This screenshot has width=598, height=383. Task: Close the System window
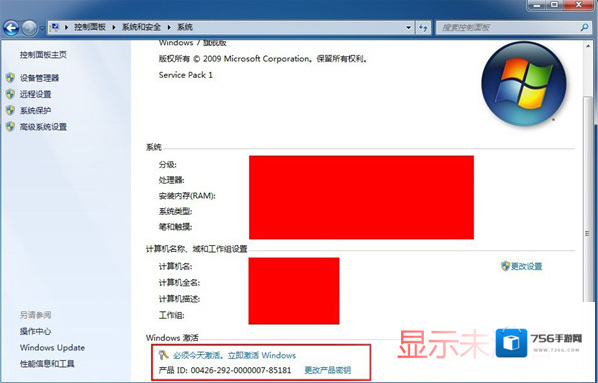coord(578,5)
